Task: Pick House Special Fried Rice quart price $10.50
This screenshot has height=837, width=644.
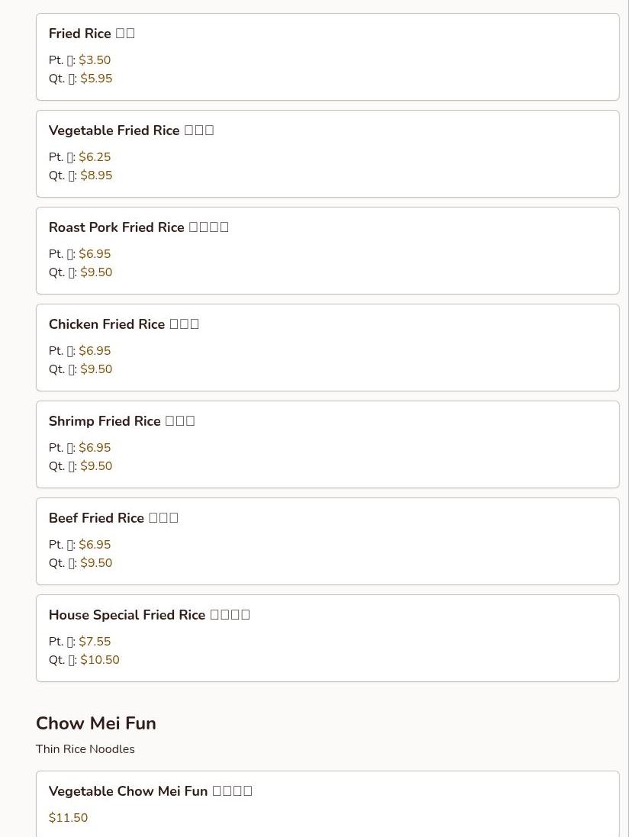Action: coord(100,660)
